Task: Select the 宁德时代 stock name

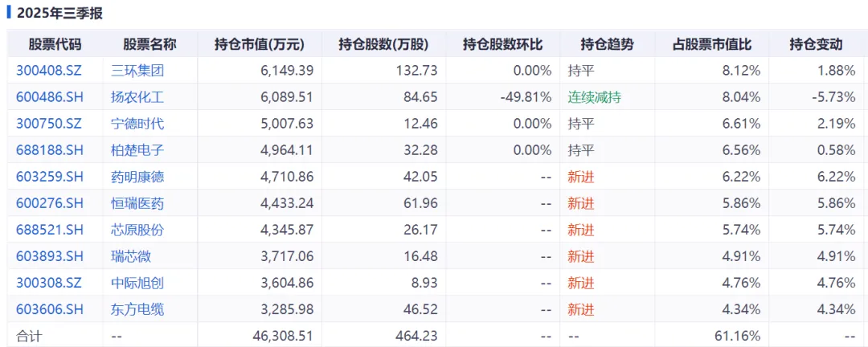Action: 137,124
